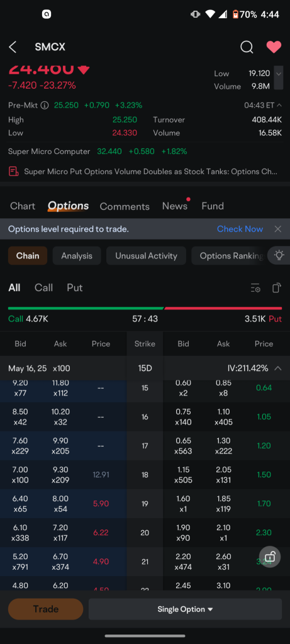The image size is (290, 644).
Task: Tap the IV:211.42% label
Action: click(248, 368)
